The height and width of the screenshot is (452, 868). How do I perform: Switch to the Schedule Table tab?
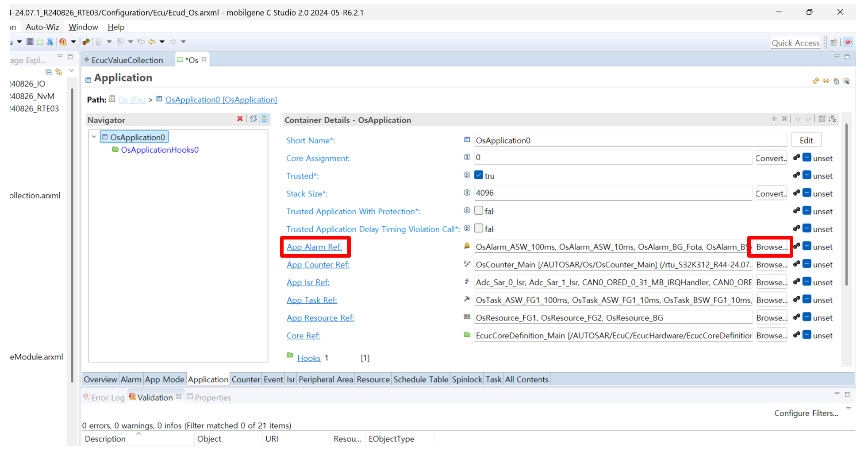tap(420, 379)
